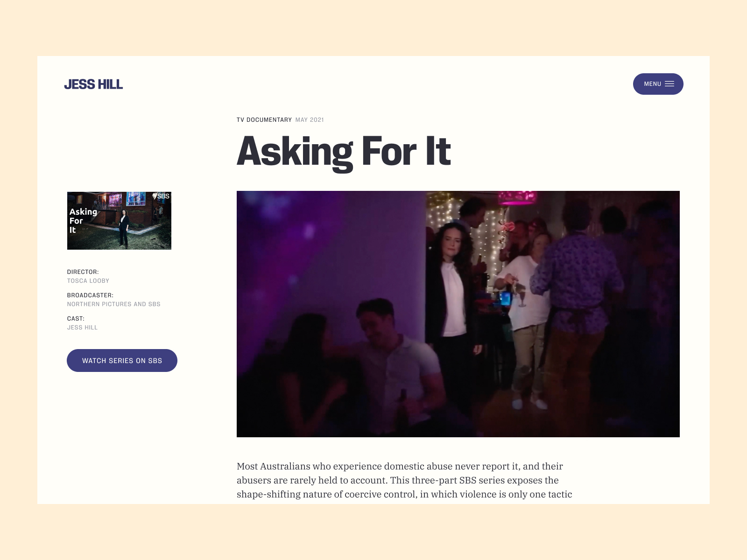
Task: Click the domestic abuse description paragraph
Action: 404,480
